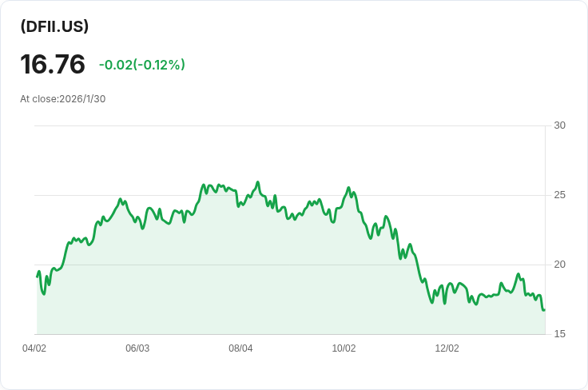Click the At close:2026/1/30 date label
588x390 pixels.
63,99
